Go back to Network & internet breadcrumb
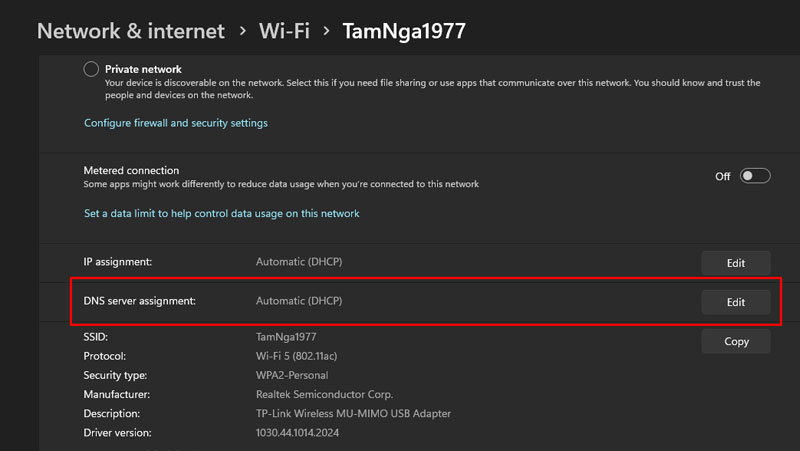The height and width of the screenshot is (451, 800). tap(131, 31)
